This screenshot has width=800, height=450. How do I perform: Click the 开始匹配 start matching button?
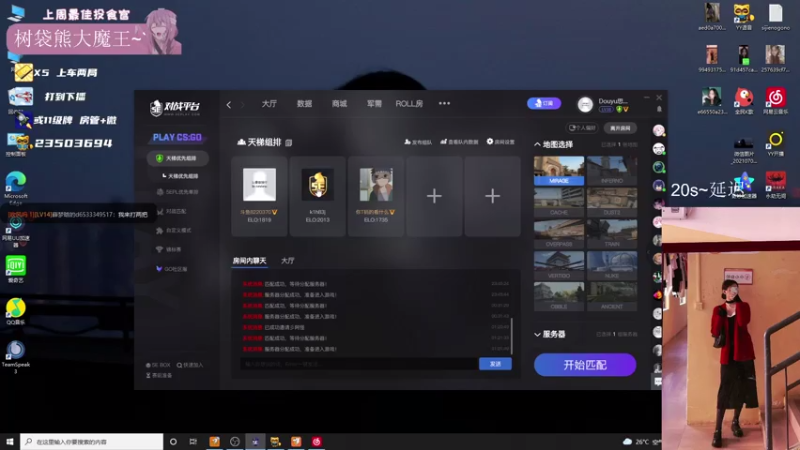(585, 365)
